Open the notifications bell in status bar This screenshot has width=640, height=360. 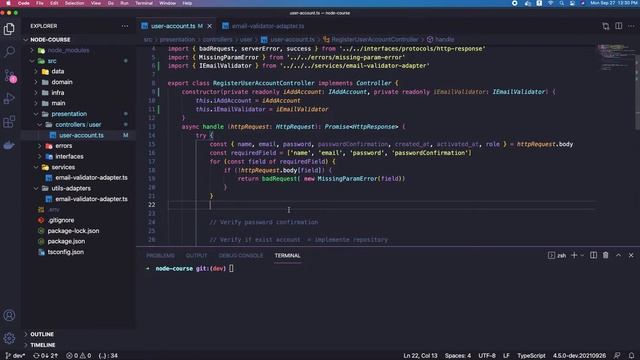click(x=631, y=356)
